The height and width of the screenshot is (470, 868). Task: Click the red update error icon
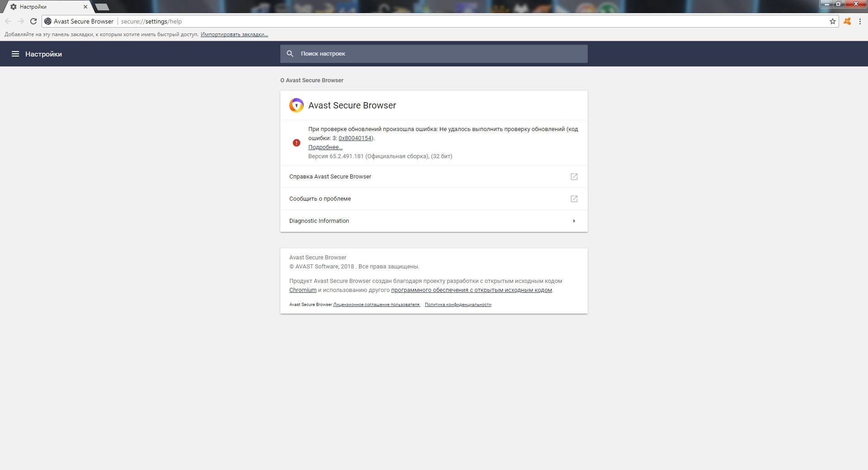297,143
